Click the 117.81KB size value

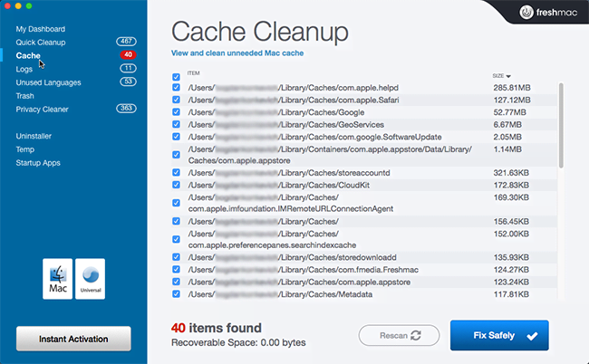coord(511,294)
